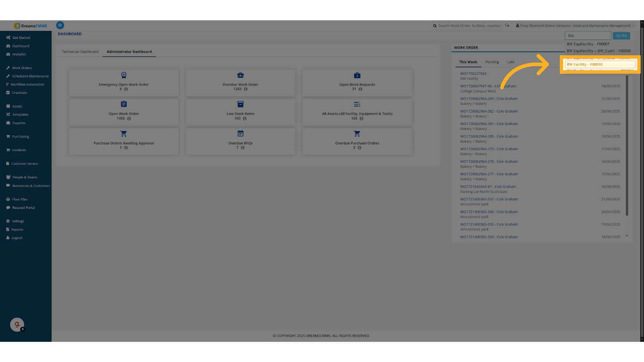Click the Search Work Order global search field
The image size is (644, 362).
tap(470, 26)
